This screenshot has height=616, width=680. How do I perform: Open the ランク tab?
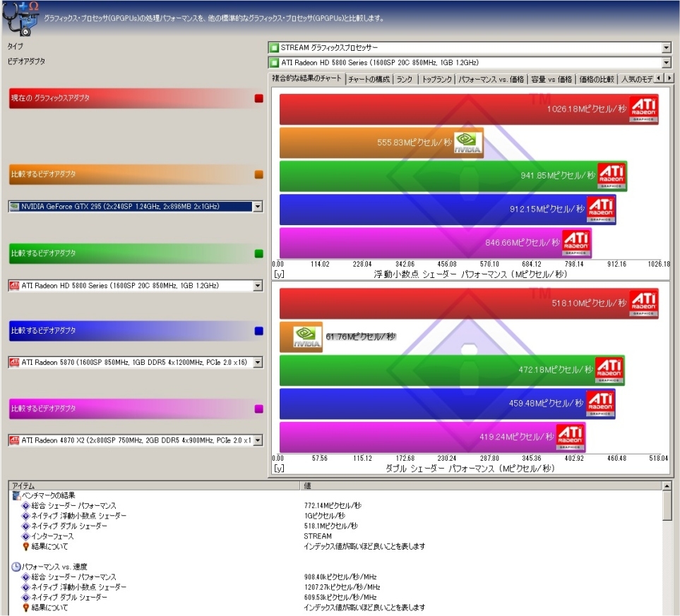pos(405,79)
